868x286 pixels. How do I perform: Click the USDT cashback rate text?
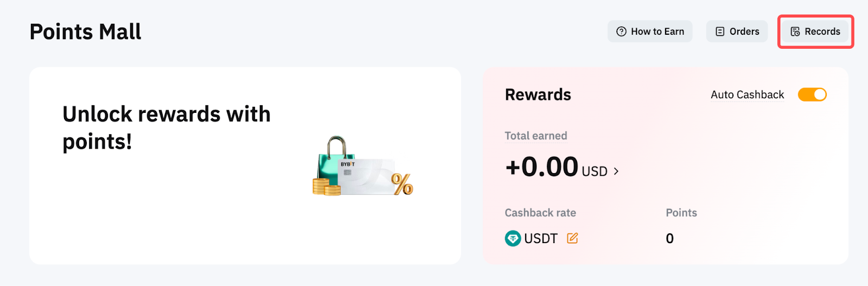click(540, 239)
